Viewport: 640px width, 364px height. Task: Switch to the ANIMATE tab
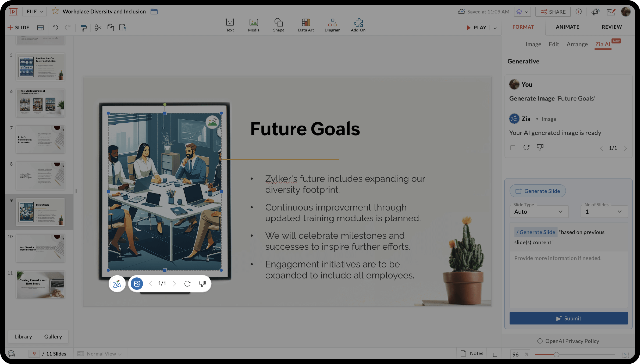pos(567,27)
